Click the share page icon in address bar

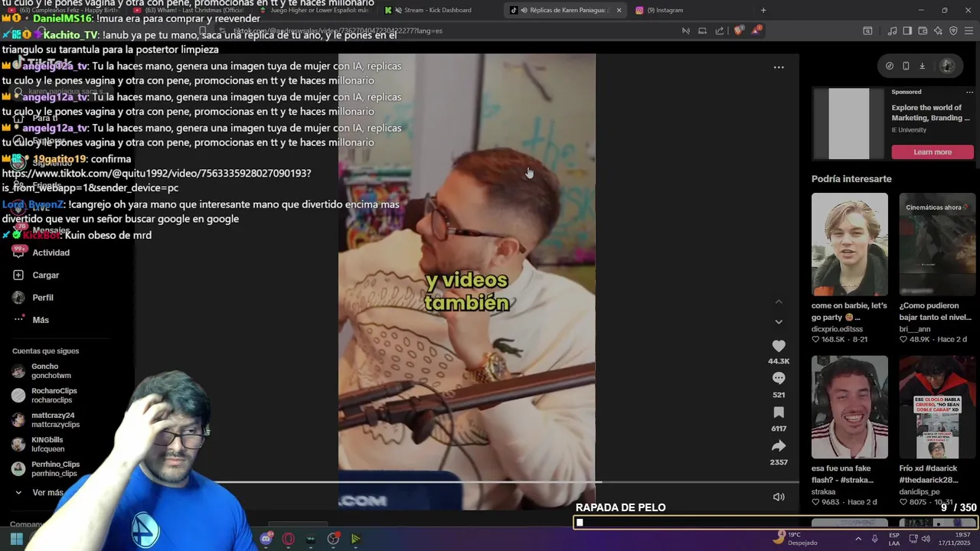pyautogui.click(x=720, y=31)
